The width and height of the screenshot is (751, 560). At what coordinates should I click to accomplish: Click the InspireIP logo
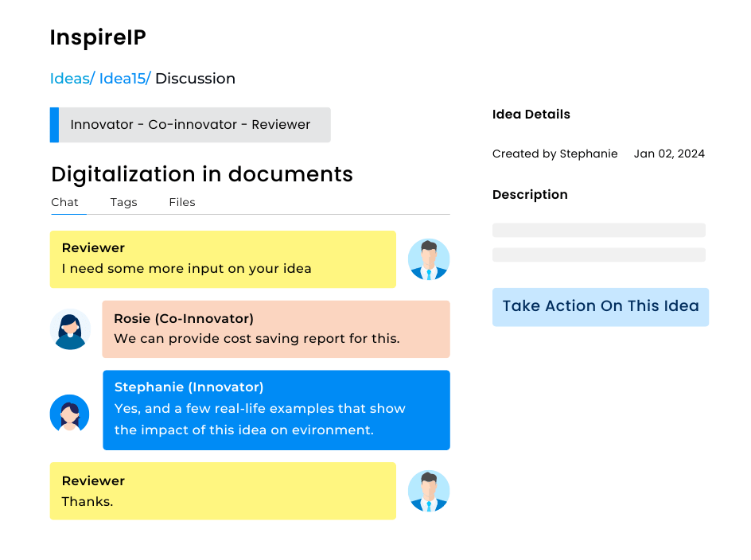98,37
